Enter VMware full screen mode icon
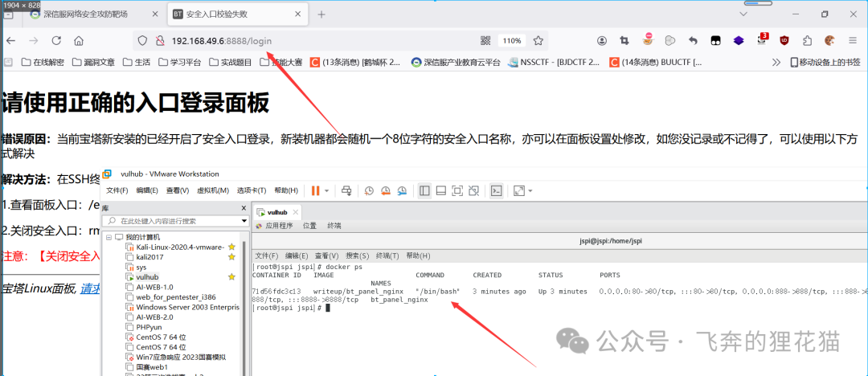 coord(457,190)
